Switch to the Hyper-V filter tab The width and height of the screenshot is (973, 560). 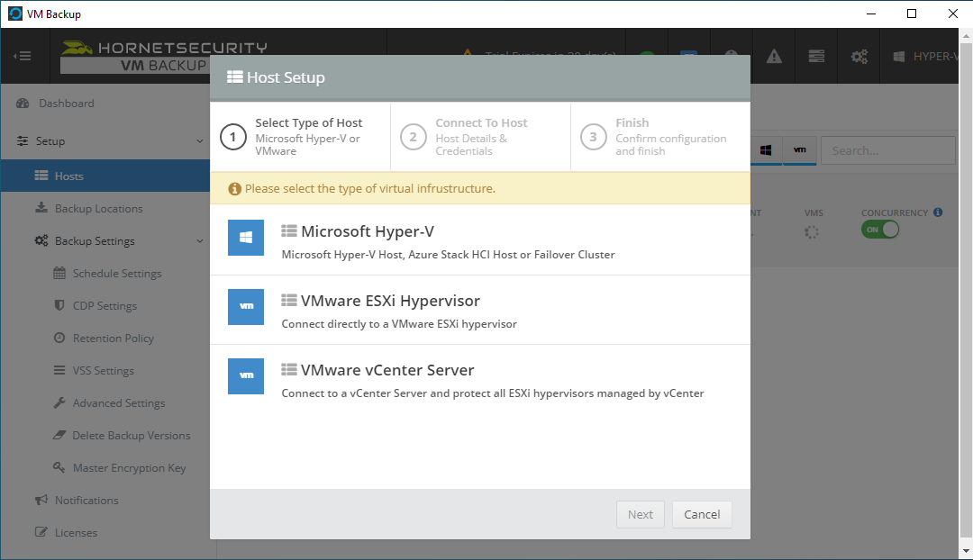(x=766, y=150)
